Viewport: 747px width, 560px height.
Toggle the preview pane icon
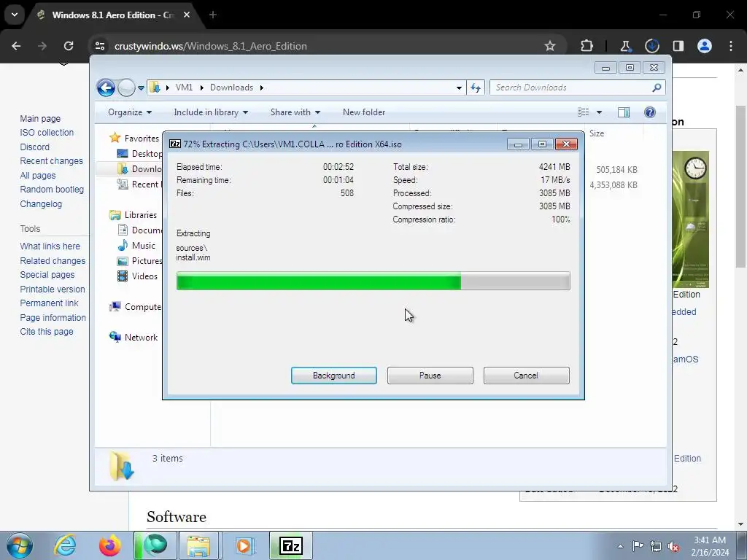[x=624, y=112]
